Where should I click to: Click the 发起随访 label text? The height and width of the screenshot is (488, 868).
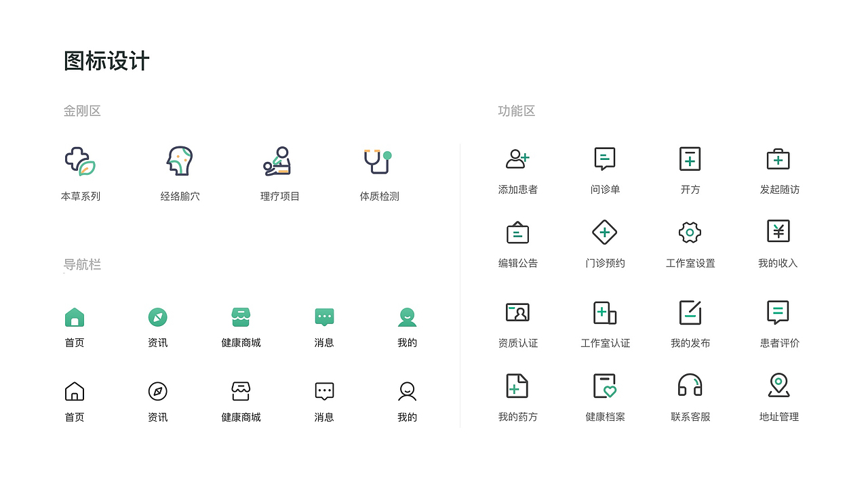point(779,190)
